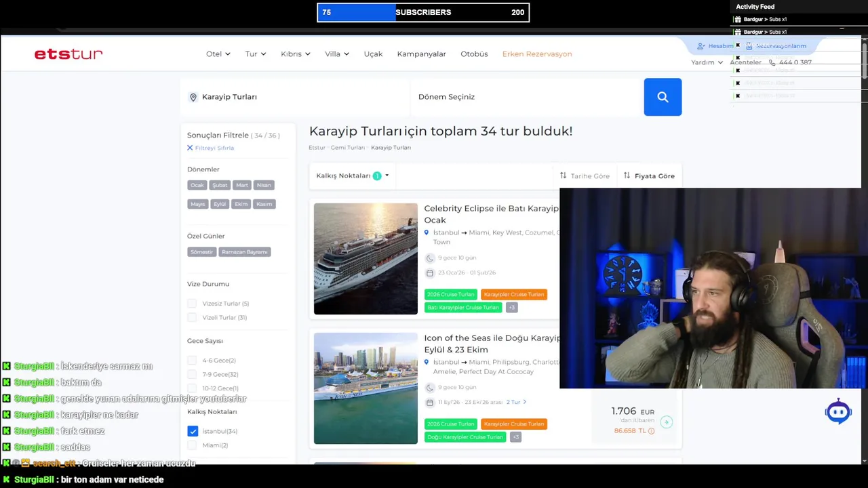The height and width of the screenshot is (488, 868).
Task: Select the Sömestir special day filter
Action: click(201, 252)
